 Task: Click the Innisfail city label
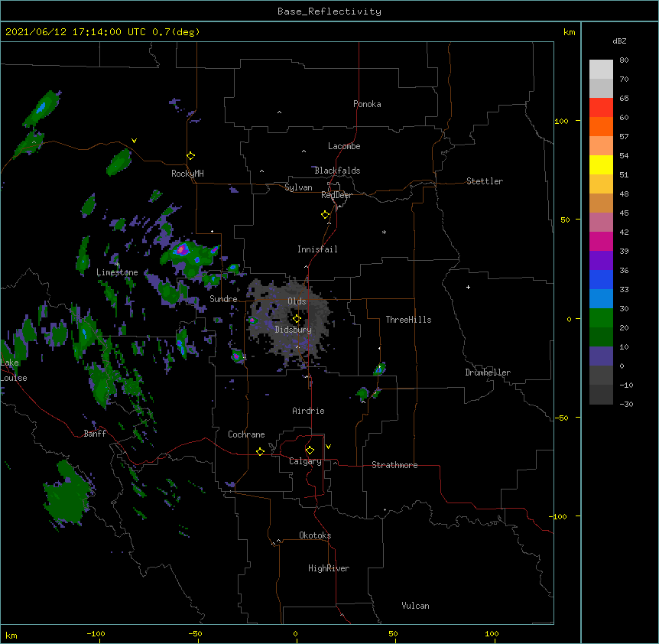tap(317, 249)
